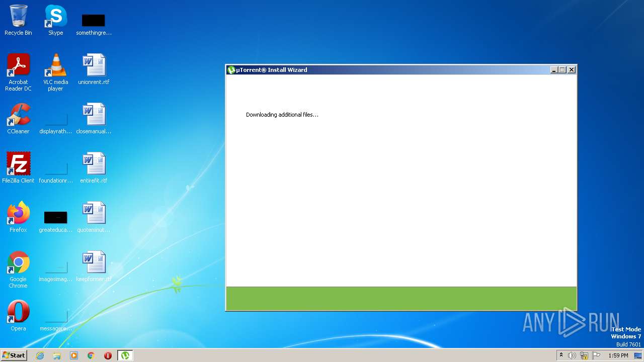Select the quoteminut… document icon
This screenshot has height=362, width=644.
pyautogui.click(x=94, y=217)
